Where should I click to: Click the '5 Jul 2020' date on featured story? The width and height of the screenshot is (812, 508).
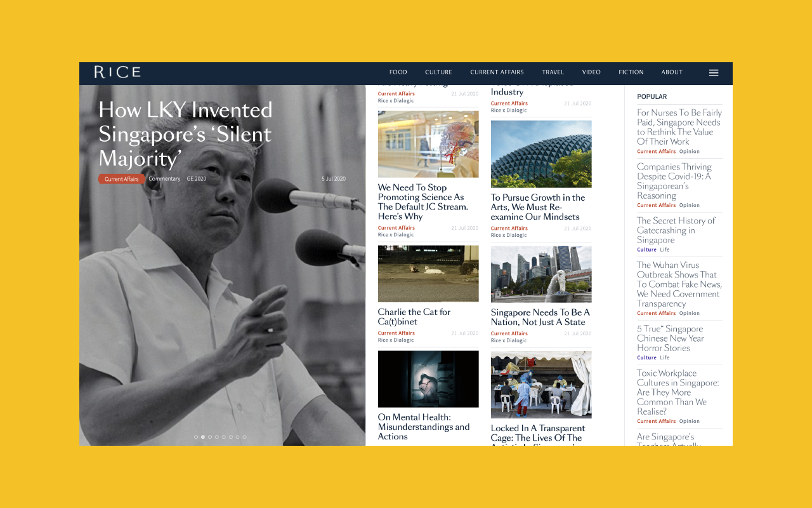tap(334, 179)
